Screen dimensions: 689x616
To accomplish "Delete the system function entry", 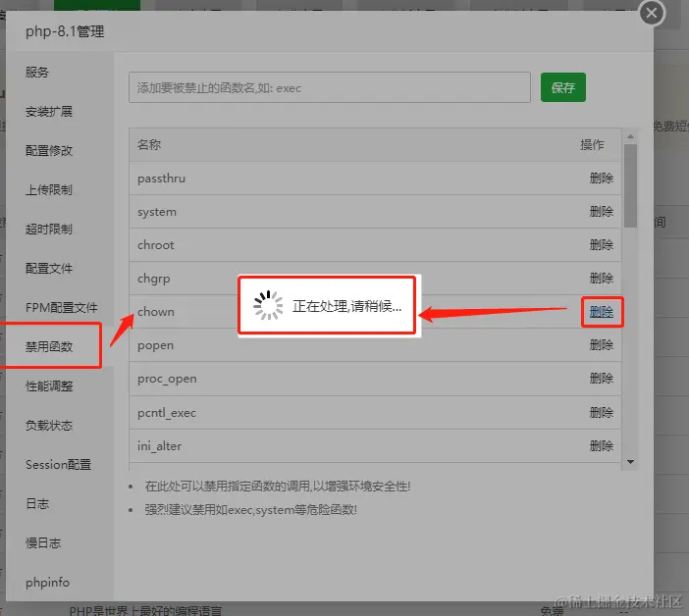I will click(x=601, y=212).
